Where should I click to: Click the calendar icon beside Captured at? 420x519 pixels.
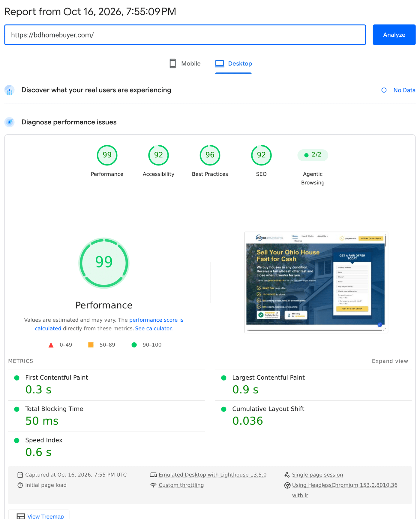(x=20, y=475)
